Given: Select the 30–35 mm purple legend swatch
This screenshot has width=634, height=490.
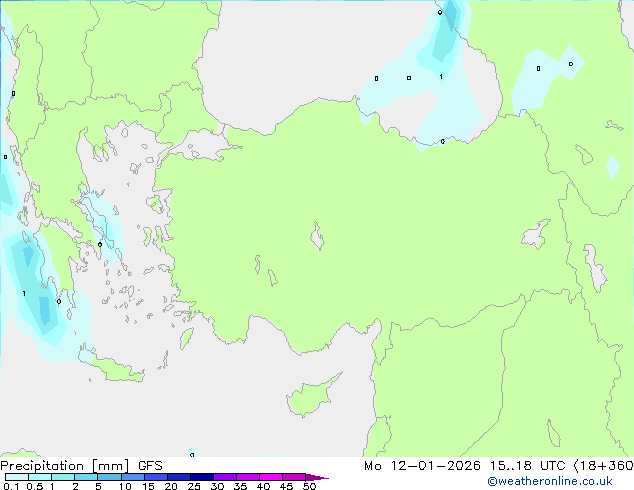Looking at the screenshot, I should [225, 477].
